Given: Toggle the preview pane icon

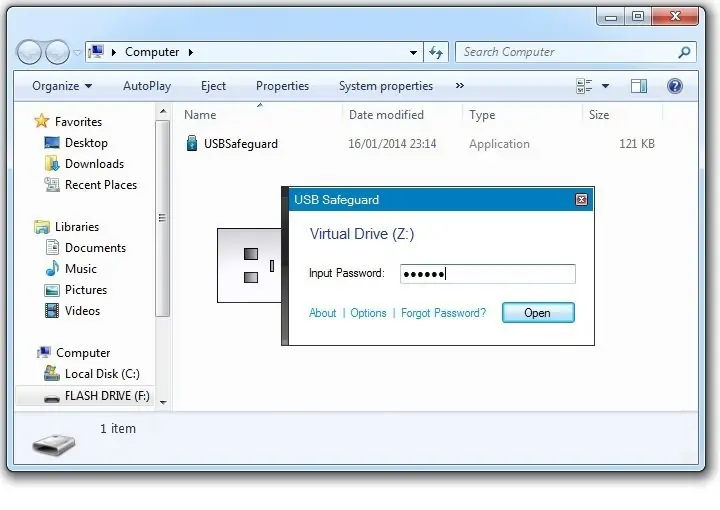Looking at the screenshot, I should pyautogui.click(x=639, y=86).
